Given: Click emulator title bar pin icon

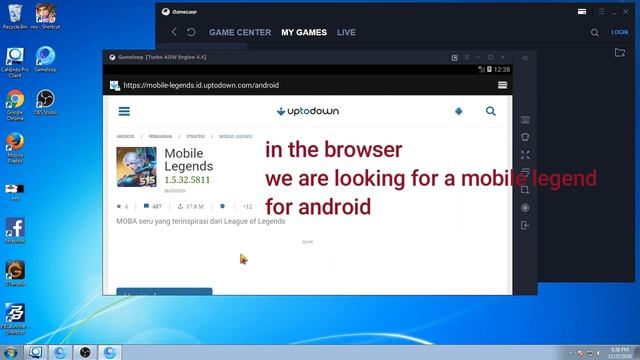Looking at the screenshot, I should click(454, 58).
